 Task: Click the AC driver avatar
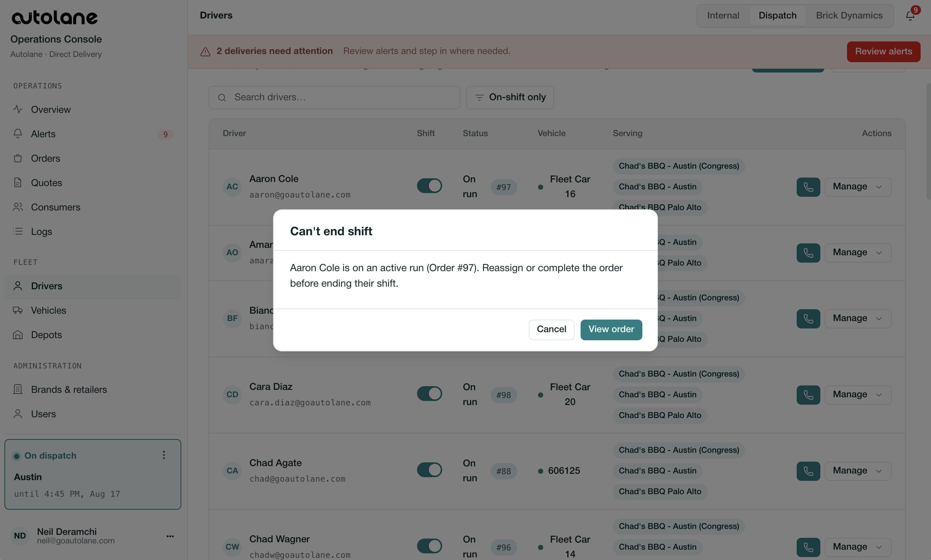pyautogui.click(x=232, y=187)
